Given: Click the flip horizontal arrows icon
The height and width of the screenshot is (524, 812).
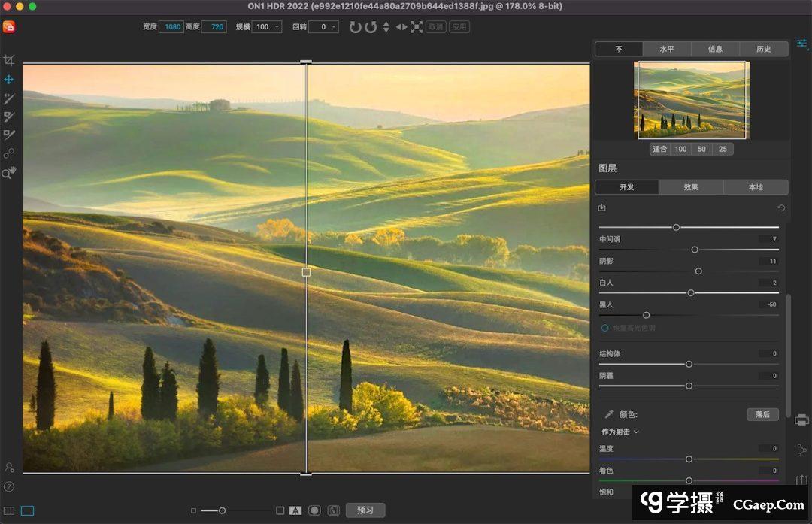Looking at the screenshot, I should pyautogui.click(x=401, y=27).
